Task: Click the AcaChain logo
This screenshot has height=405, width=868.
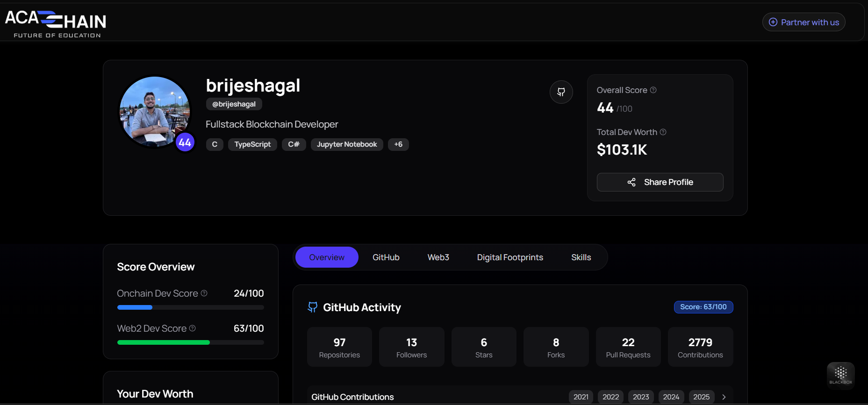Action: (56, 24)
